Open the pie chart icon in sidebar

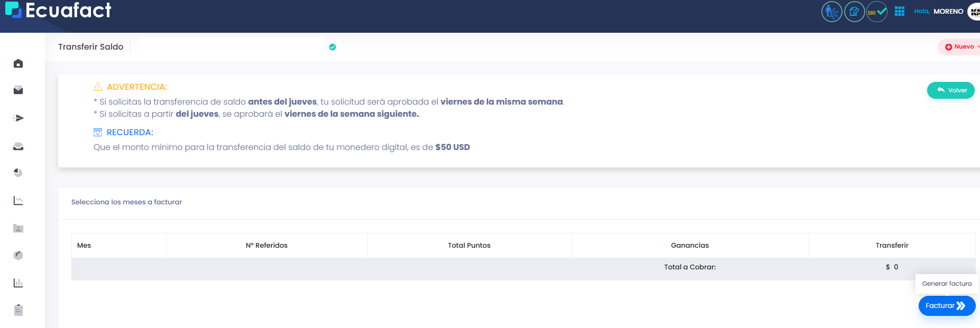tap(18, 173)
